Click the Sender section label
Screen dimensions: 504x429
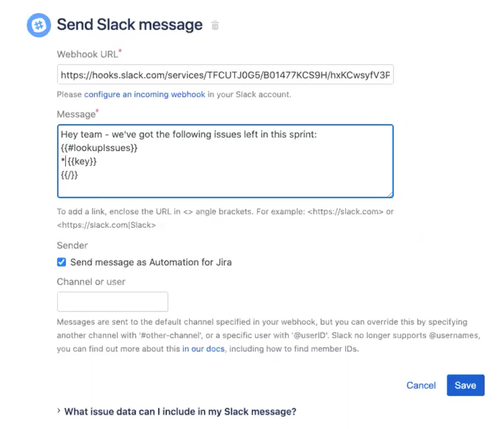[x=72, y=246]
